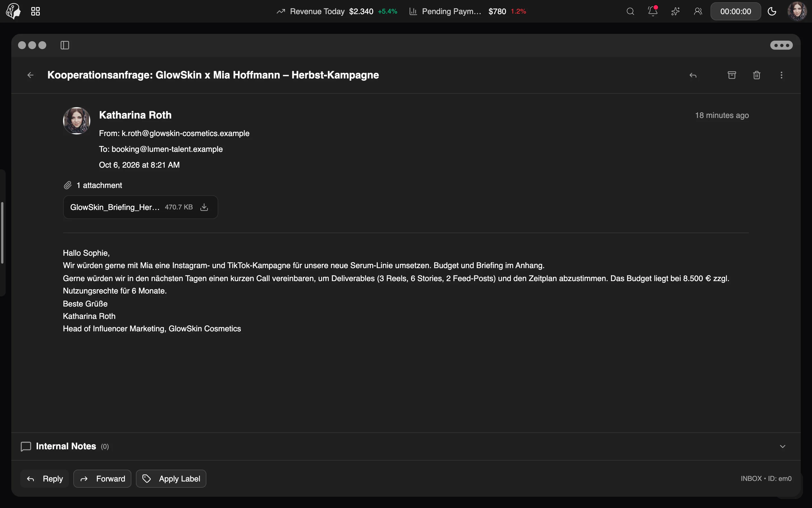This screenshot has height=508, width=812.
Task: Click the 18 minutes ago timestamp
Action: (x=722, y=115)
